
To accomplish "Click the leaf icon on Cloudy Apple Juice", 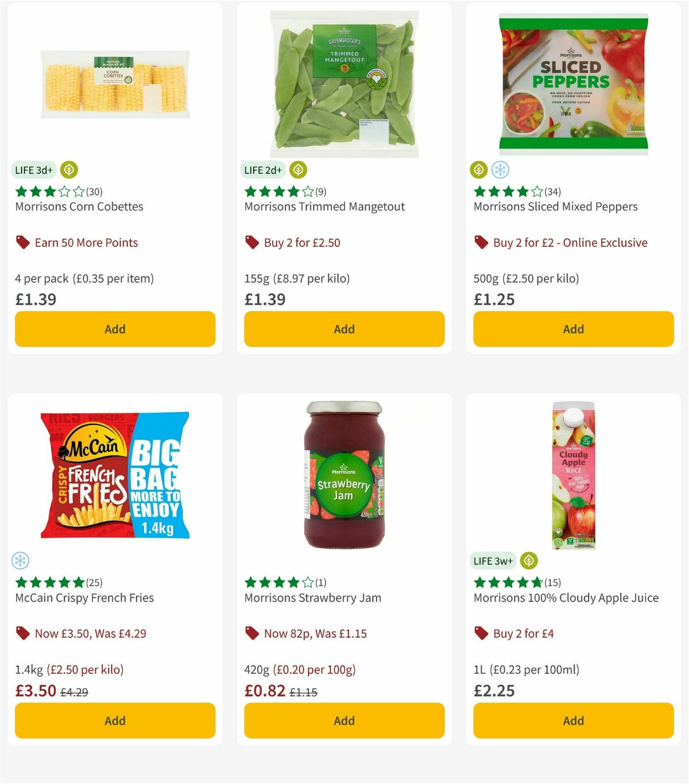I will [x=529, y=561].
